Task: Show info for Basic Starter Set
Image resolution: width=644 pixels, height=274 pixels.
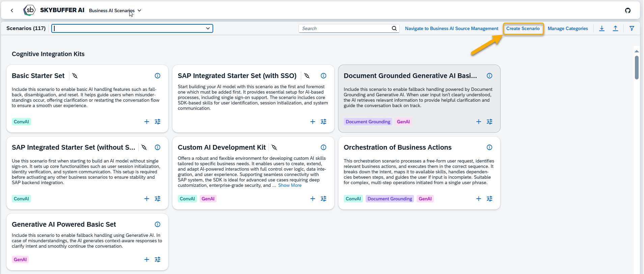Action: [x=158, y=76]
